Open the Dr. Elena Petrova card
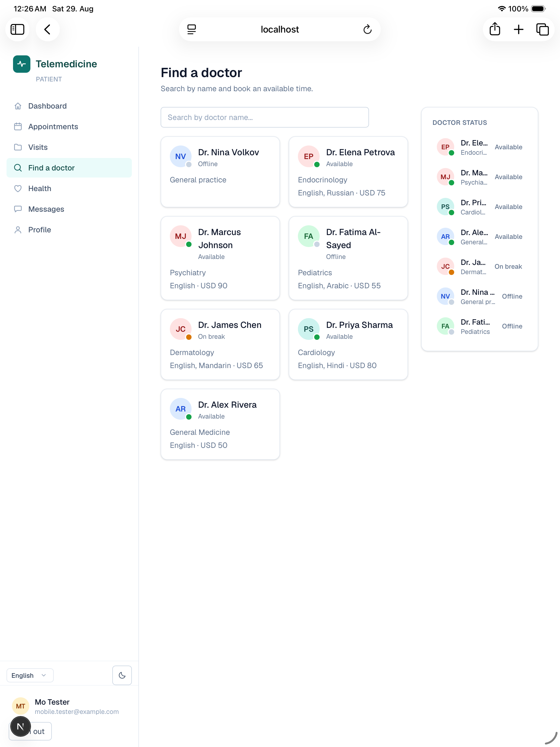This screenshot has height=747, width=560. click(348, 172)
